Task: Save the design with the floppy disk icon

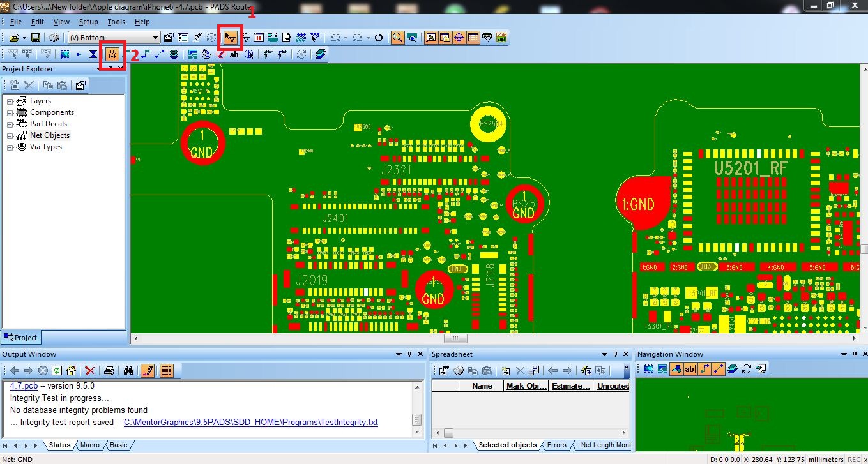Action: click(36, 38)
